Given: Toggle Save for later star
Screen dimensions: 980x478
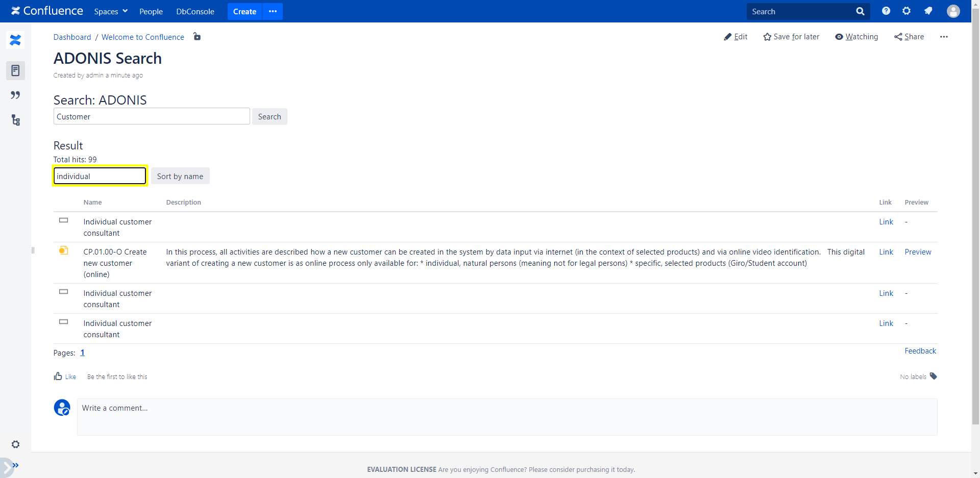Looking at the screenshot, I should 791,37.
